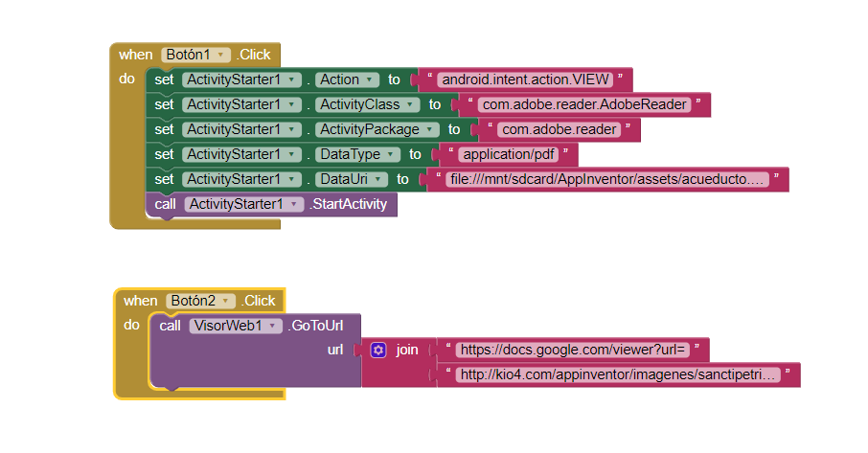The height and width of the screenshot is (453, 868).
Task: Open the Botón2 component dropdown
Action: [x=226, y=301]
